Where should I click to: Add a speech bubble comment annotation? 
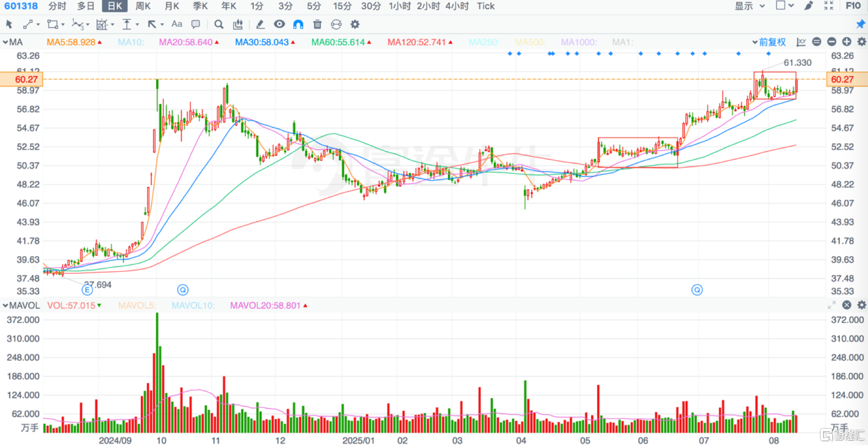[196, 24]
